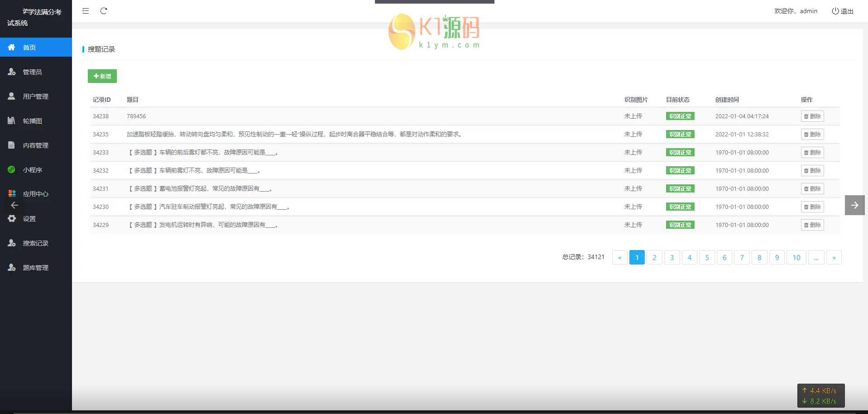
Task: Click the 应用中心 colorful grid icon
Action: tap(12, 193)
